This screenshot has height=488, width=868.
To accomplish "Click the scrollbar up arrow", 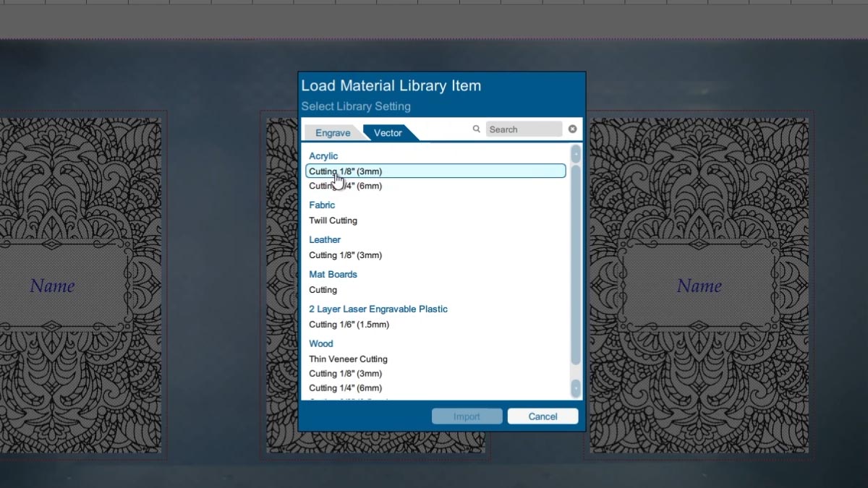I will (x=575, y=153).
